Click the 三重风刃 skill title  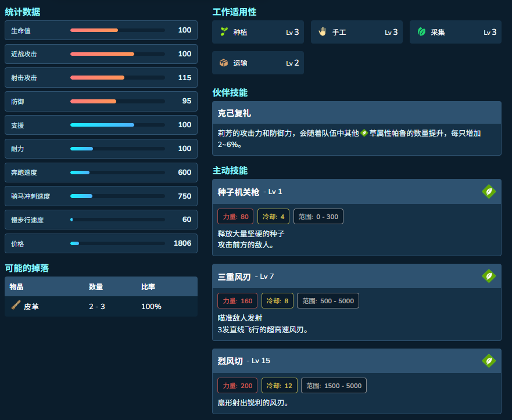[234, 277]
